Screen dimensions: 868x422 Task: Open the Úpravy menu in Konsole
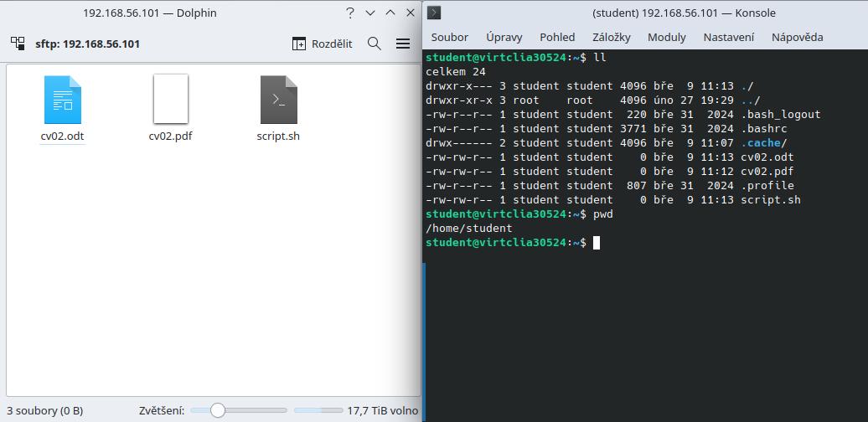504,37
